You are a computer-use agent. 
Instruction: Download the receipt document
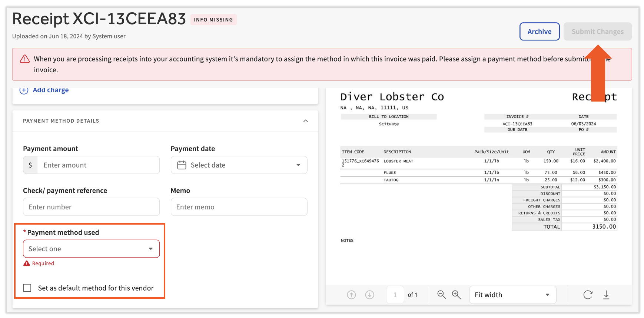coord(606,295)
